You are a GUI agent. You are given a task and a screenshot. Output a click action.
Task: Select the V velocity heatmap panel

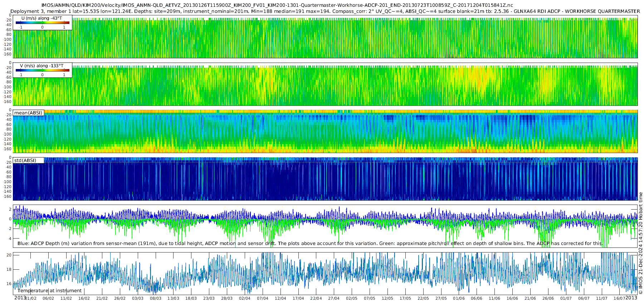[325, 84]
